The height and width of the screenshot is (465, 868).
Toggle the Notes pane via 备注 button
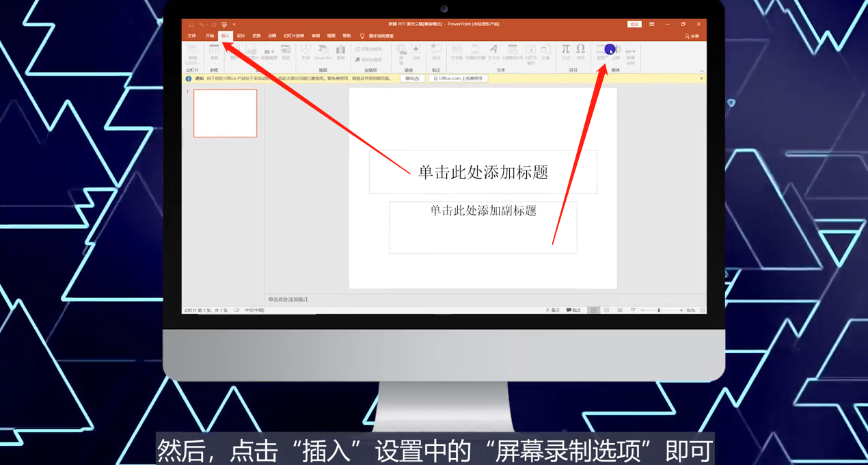[x=554, y=309]
